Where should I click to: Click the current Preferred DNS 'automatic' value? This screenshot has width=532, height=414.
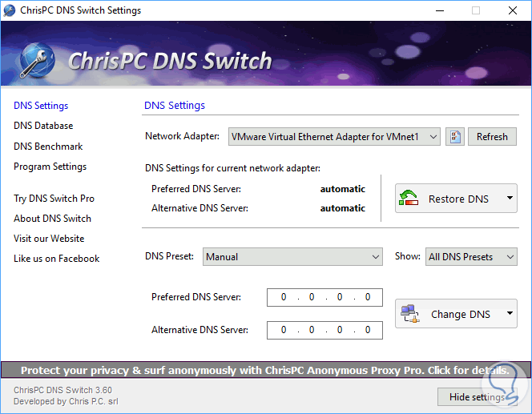coord(343,189)
